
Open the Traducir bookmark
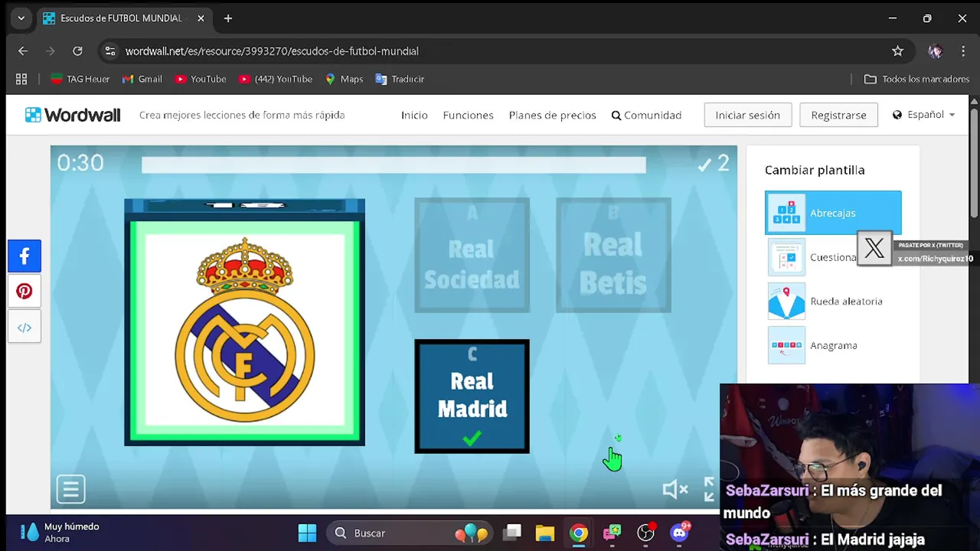pyautogui.click(x=400, y=79)
